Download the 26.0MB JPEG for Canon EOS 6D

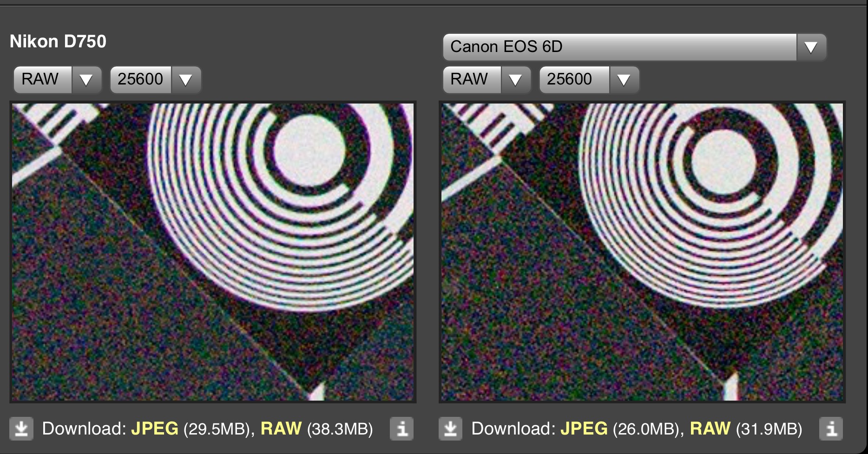584,428
